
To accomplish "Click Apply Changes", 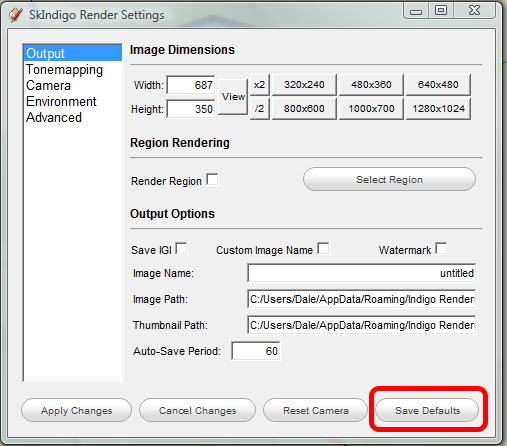I will (x=76, y=410).
